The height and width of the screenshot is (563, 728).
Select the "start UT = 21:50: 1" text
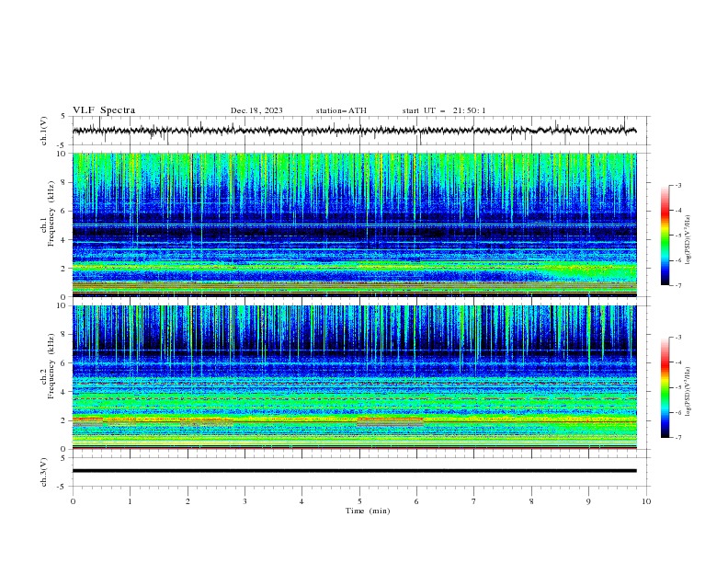444,110
